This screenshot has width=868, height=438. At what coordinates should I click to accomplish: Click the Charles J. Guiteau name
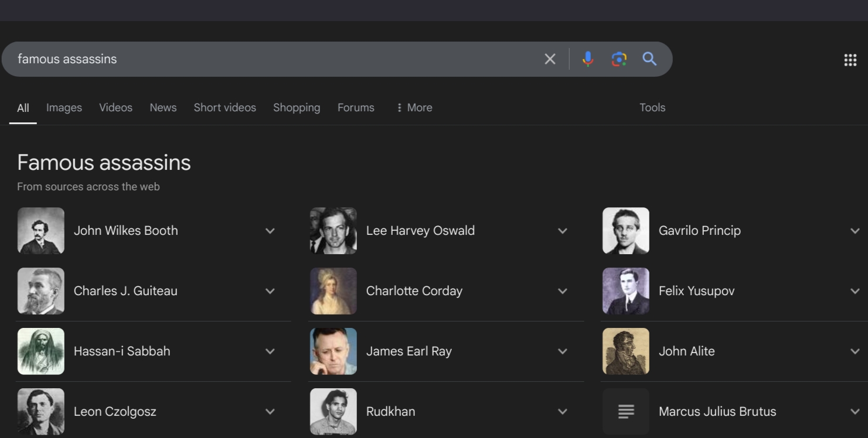coord(125,291)
